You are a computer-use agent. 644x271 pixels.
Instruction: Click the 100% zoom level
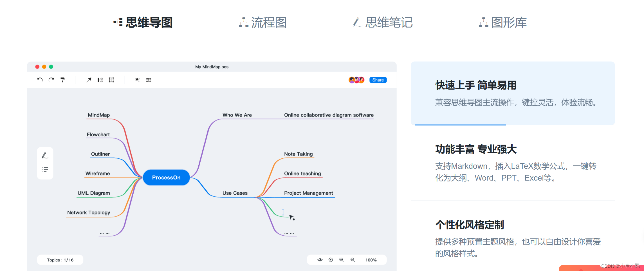point(371,260)
